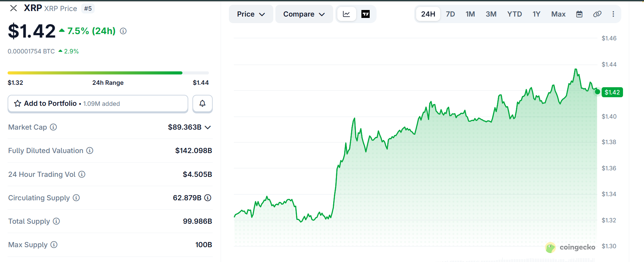Click the info icon beside Circulating Supply label

(76, 198)
